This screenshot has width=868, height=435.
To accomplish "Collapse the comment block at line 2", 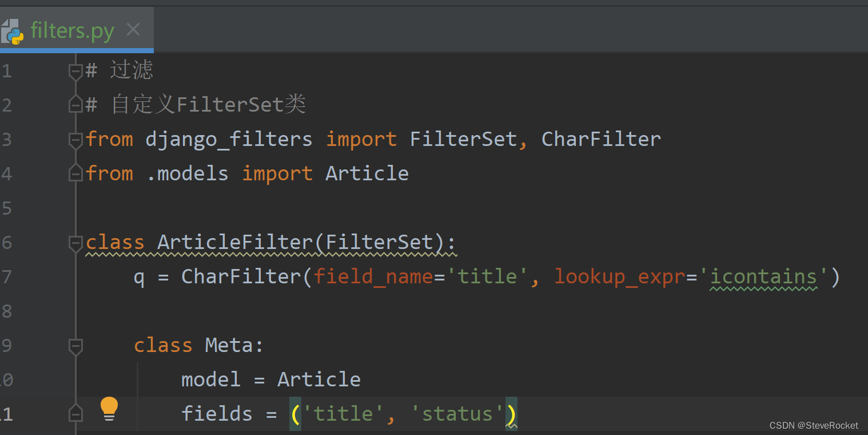I will 75,105.
